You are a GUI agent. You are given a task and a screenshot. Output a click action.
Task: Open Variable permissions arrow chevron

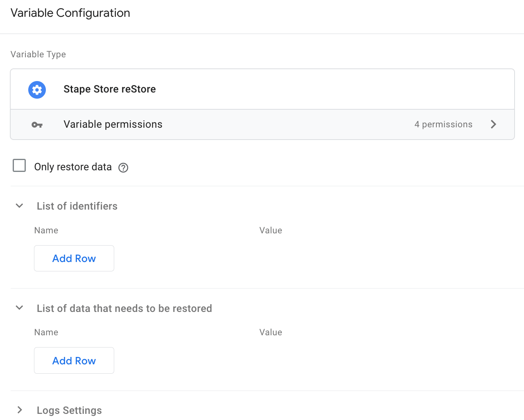click(493, 124)
